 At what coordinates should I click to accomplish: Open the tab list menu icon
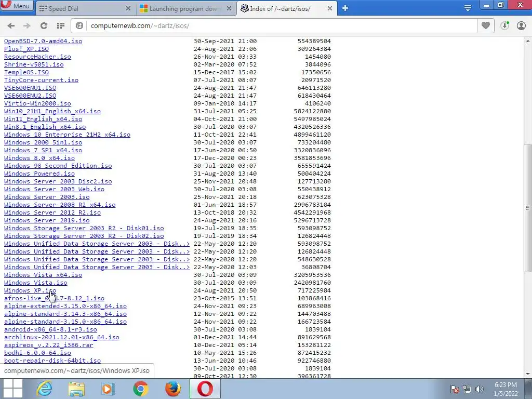click(468, 8)
